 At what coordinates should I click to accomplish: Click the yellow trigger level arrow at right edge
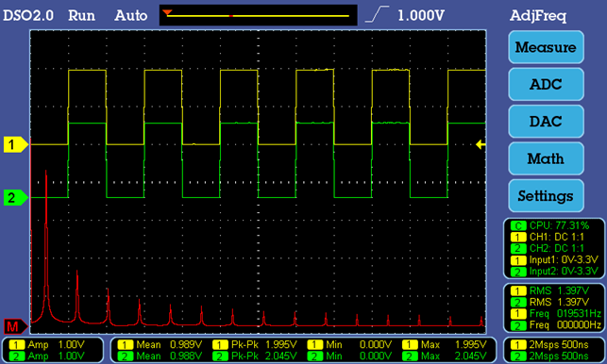tap(481, 144)
